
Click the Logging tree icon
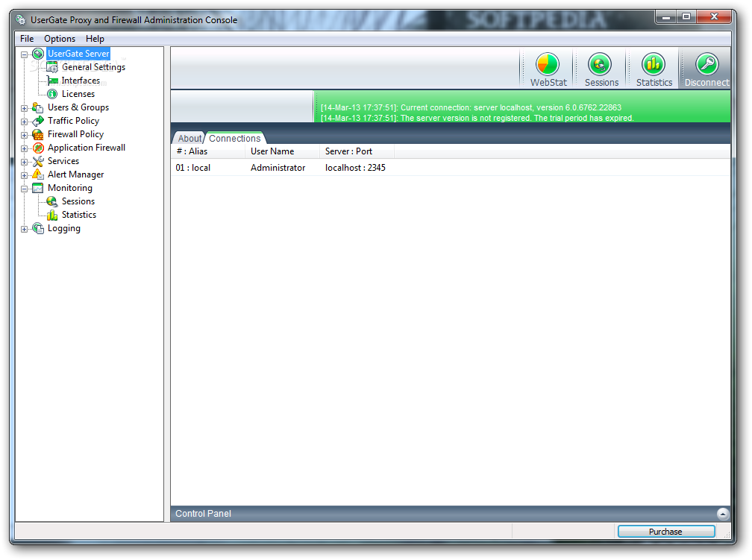(38, 228)
